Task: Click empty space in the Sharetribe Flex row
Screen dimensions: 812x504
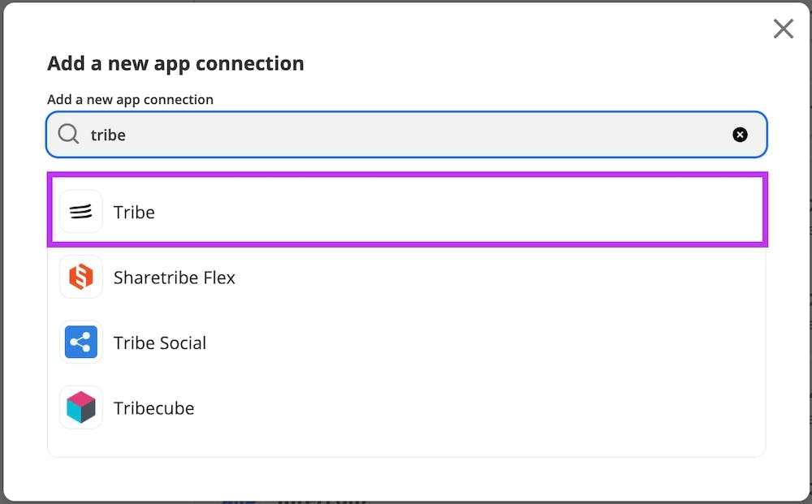Action: (x=487, y=278)
